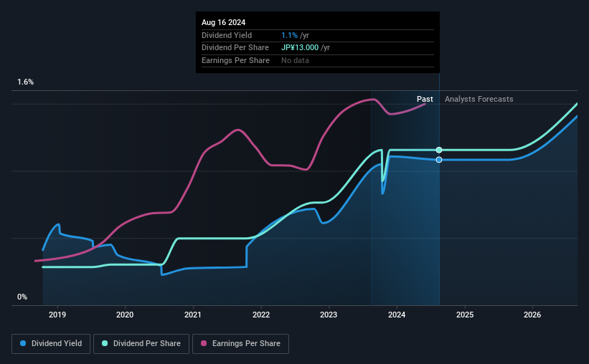
Task: Toggle the Dividend Yield legend button
Action: click(51, 344)
